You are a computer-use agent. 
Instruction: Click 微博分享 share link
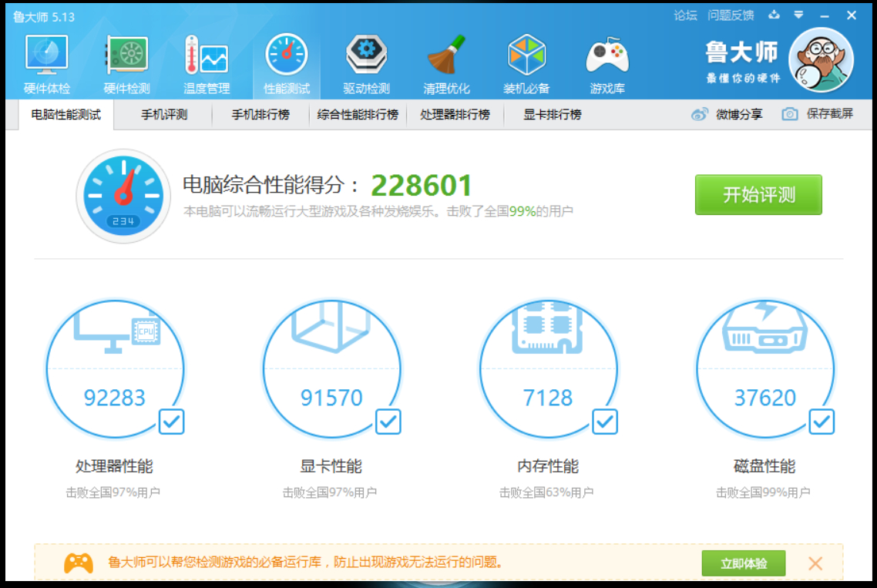739,114
